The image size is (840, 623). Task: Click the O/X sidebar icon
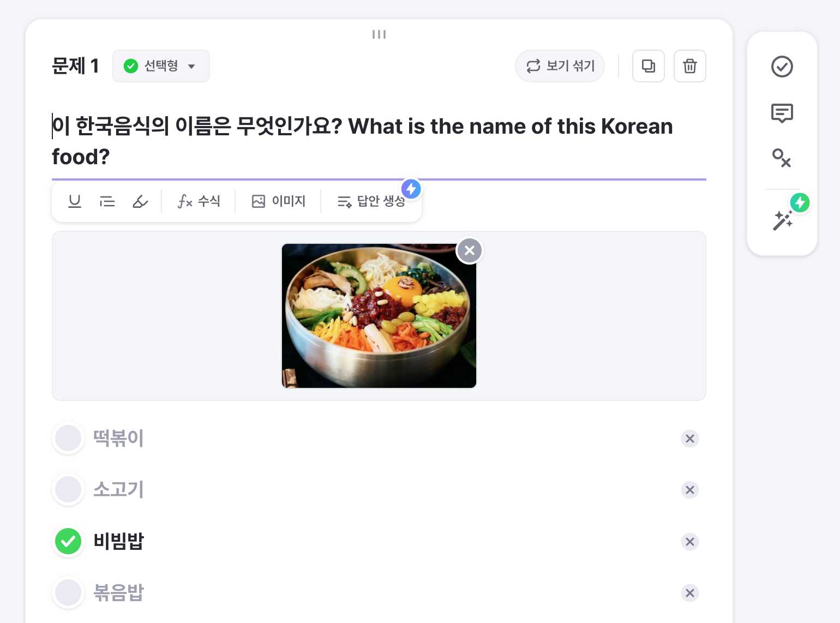(x=782, y=158)
